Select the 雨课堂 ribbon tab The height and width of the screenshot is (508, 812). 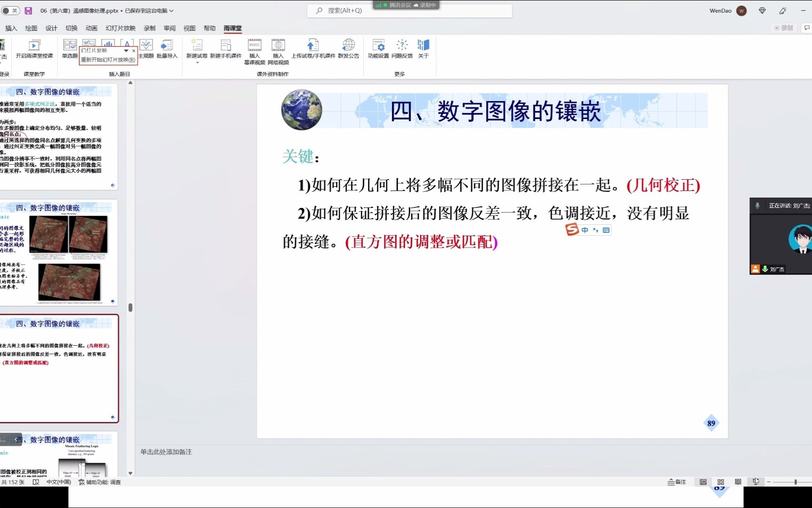(x=233, y=28)
